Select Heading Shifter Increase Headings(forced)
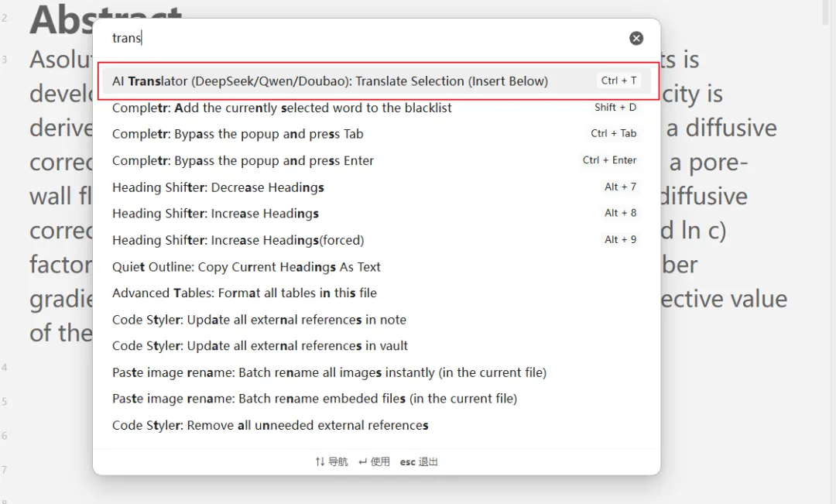Viewport: 836px width, 504px height. click(x=238, y=240)
